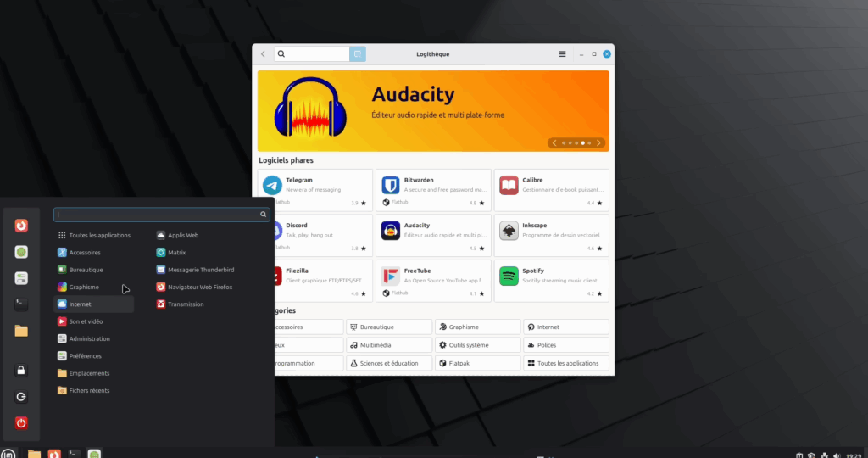The height and width of the screenshot is (458, 868).
Task: Open the Multimédia category button
Action: (389, 345)
